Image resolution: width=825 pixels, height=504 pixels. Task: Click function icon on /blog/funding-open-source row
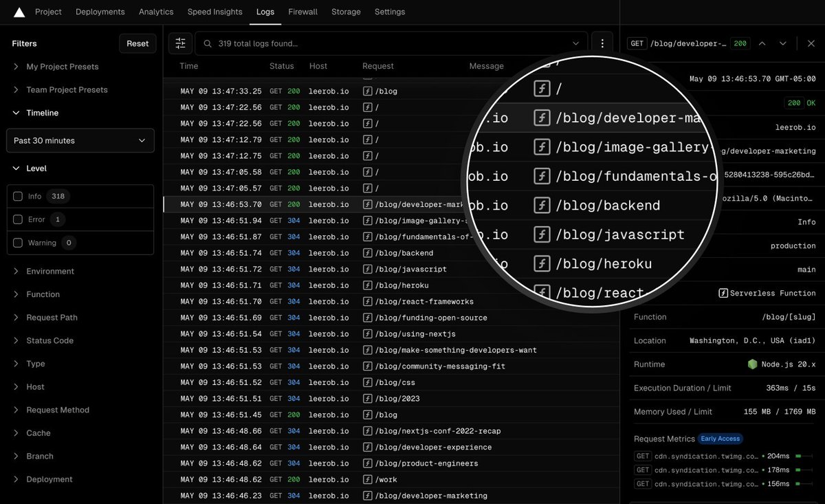point(367,318)
